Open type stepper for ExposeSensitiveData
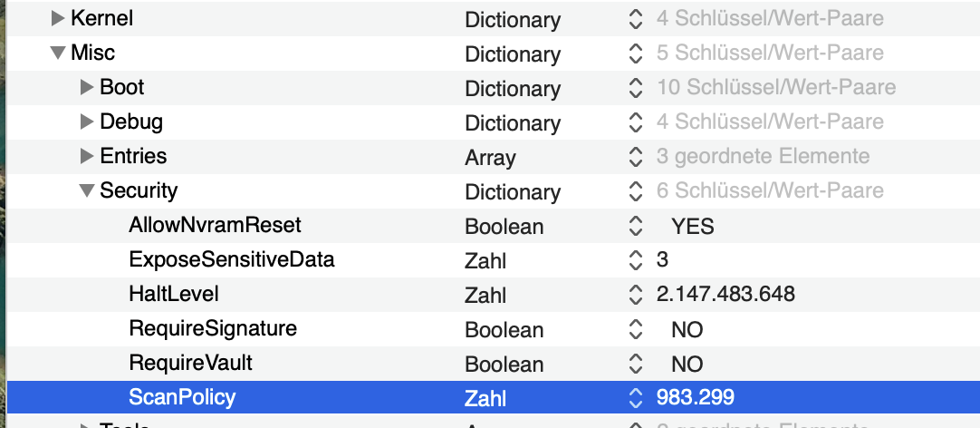This screenshot has height=428, width=980. click(x=635, y=261)
